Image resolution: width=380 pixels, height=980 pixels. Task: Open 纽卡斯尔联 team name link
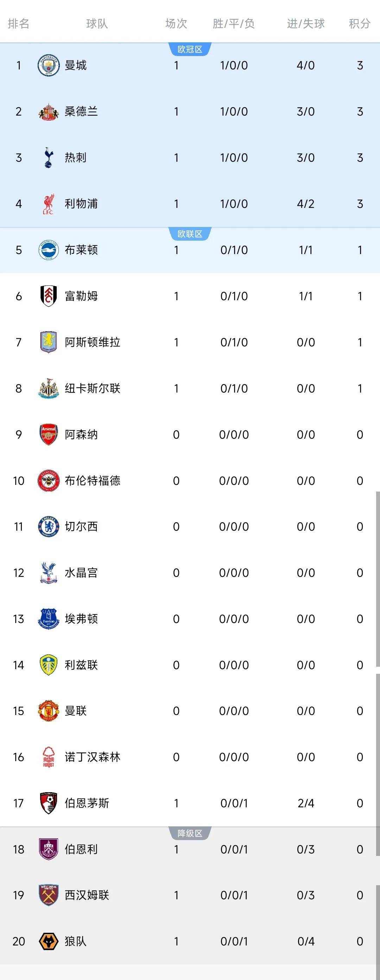[x=92, y=388]
